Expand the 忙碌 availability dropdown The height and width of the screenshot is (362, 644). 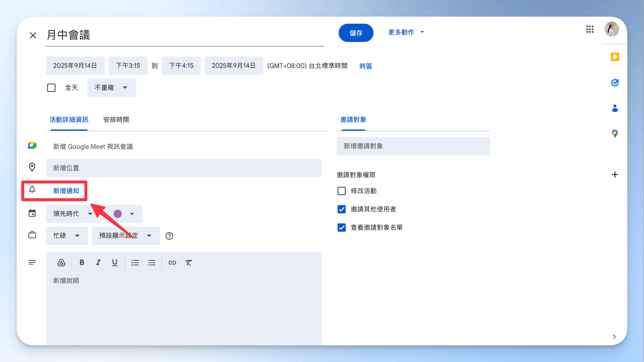click(x=67, y=236)
